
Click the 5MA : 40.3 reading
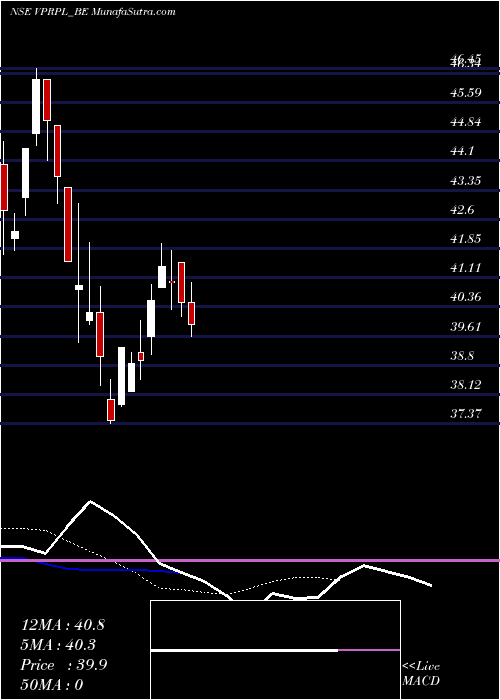pos(58,645)
